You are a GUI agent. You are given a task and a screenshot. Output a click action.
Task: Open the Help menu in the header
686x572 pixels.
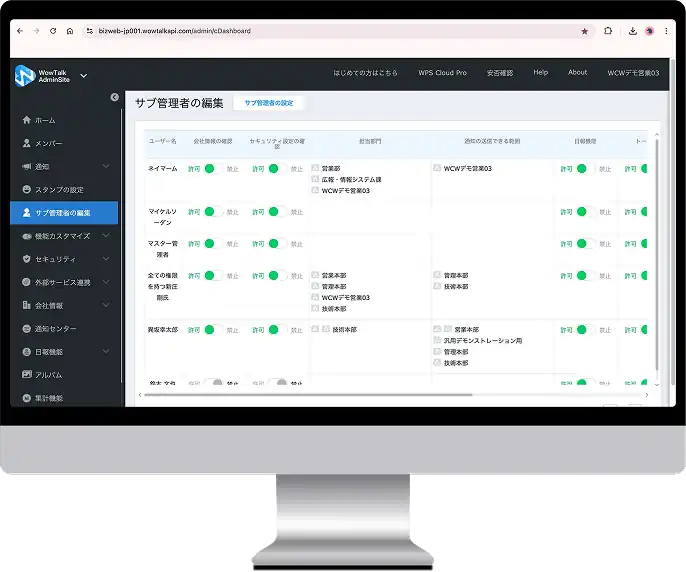pos(541,73)
